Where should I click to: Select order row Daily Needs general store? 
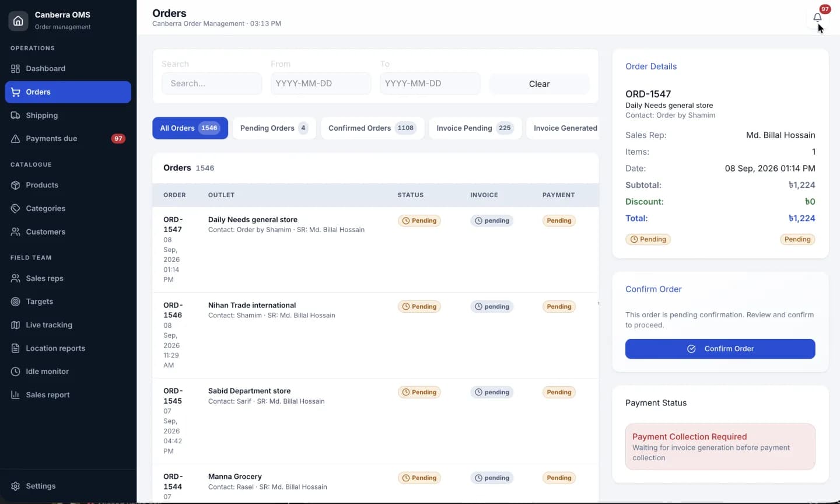coord(375,250)
